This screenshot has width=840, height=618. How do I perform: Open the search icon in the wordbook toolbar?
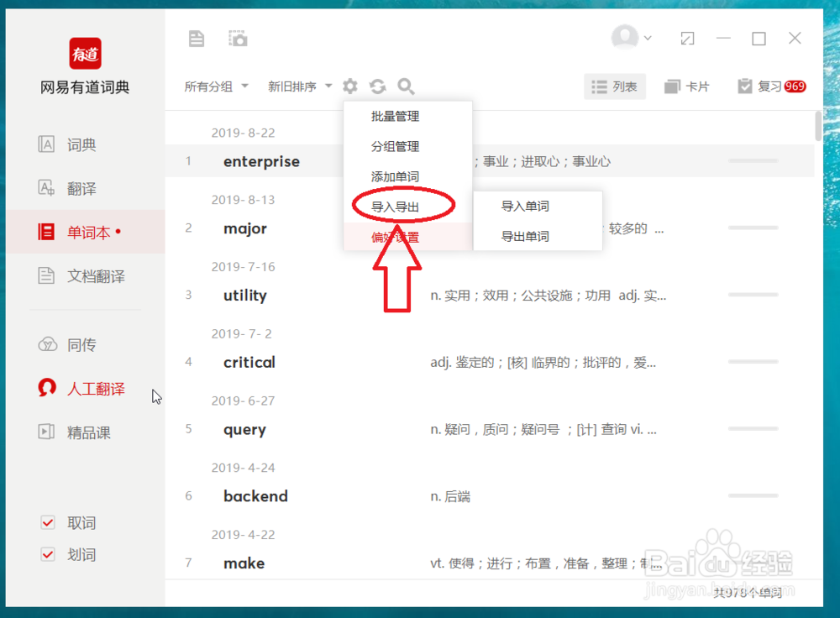(405, 86)
